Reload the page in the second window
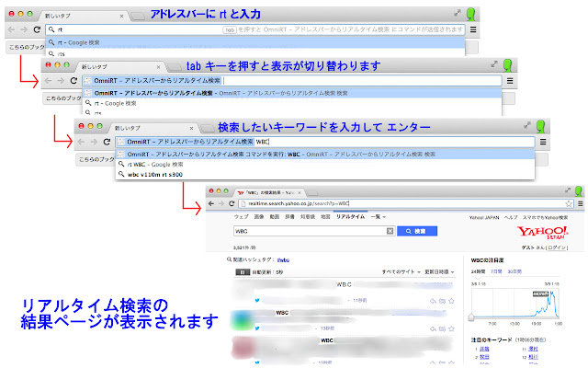This screenshot has height=368, width=588. click(73, 80)
